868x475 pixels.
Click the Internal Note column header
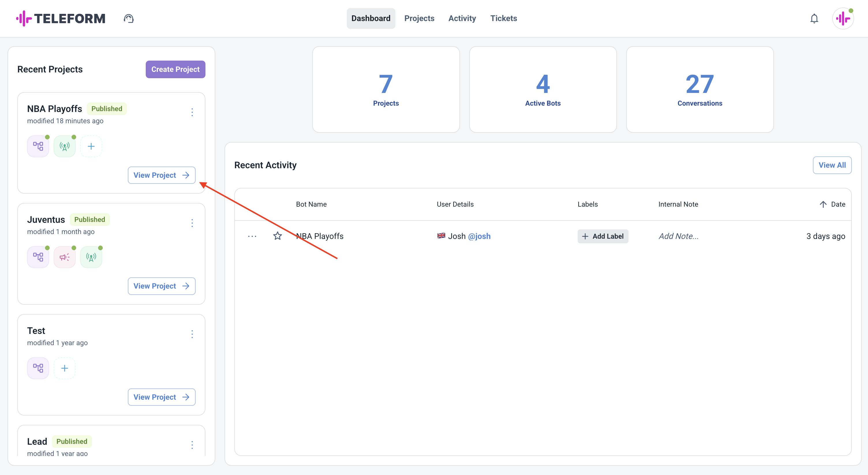tap(678, 204)
